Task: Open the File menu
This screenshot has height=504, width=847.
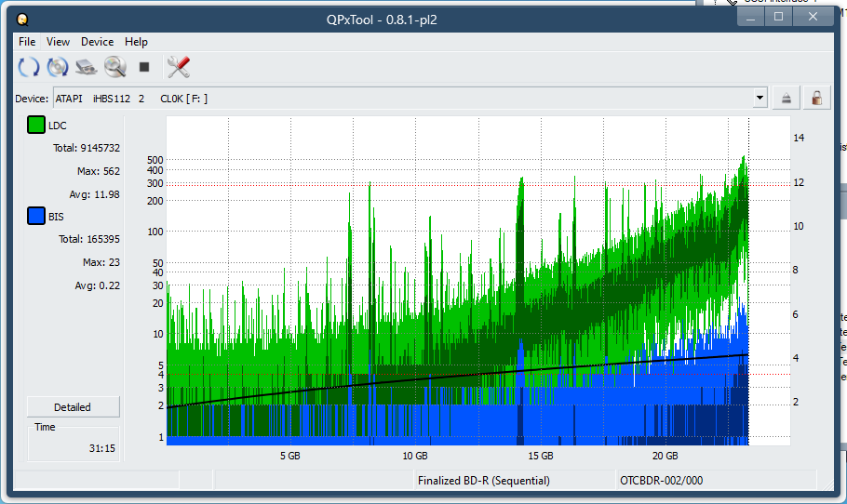Action: [27, 42]
